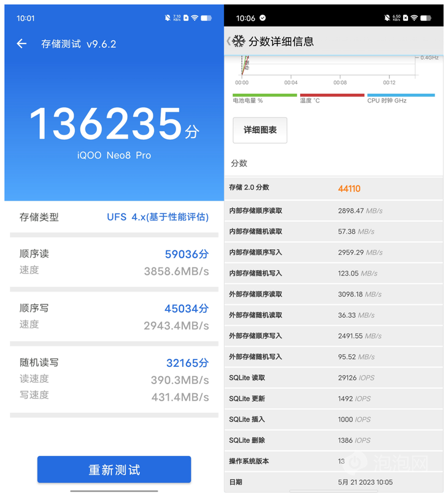448x497 pixels.
Task: Click the 内部存储顺序读取 result row
Action: tap(334, 210)
